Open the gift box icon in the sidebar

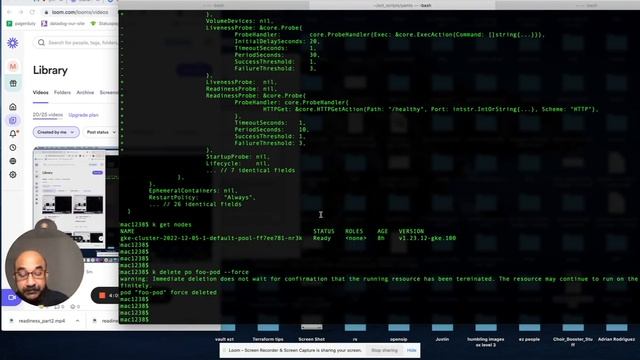click(13, 83)
